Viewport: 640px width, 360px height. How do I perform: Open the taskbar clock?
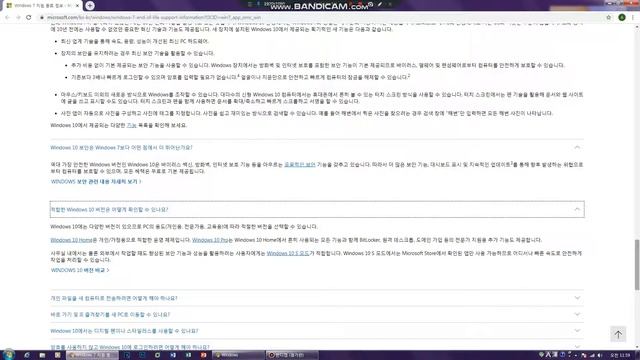(x=620, y=356)
